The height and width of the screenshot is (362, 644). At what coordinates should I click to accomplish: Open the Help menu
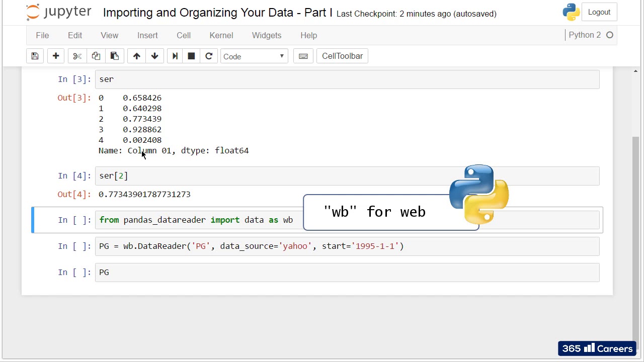(x=309, y=35)
